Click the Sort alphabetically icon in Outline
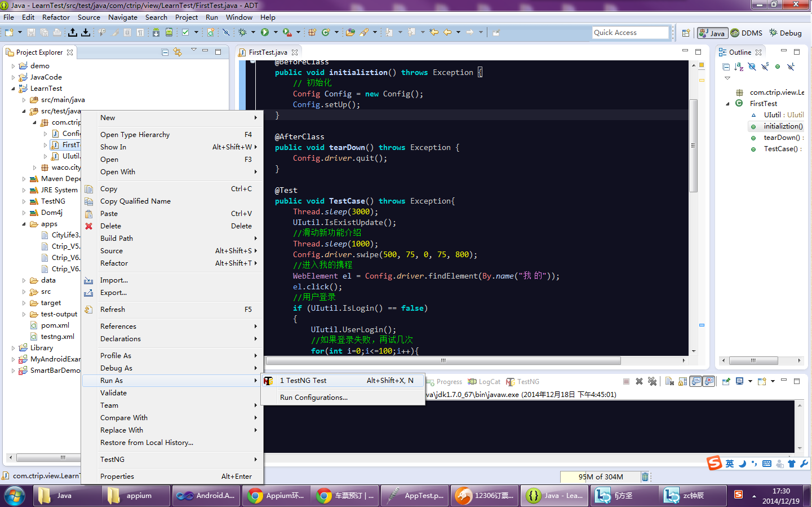 coord(739,67)
